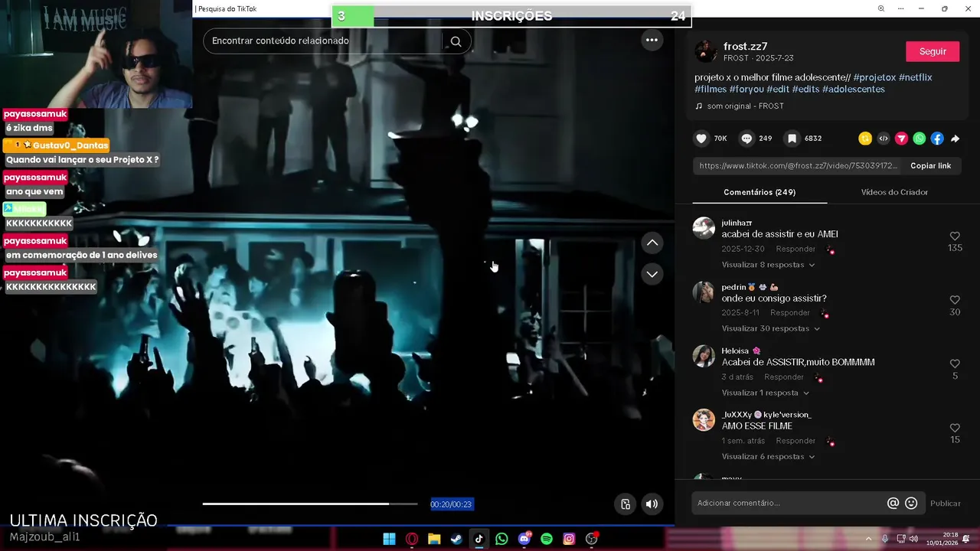Focus the 'Adicionar comentário...' field

[x=789, y=503]
